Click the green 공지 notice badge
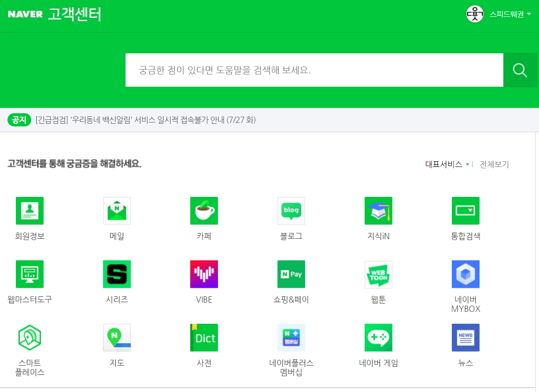The image size is (539, 392). 19,120
